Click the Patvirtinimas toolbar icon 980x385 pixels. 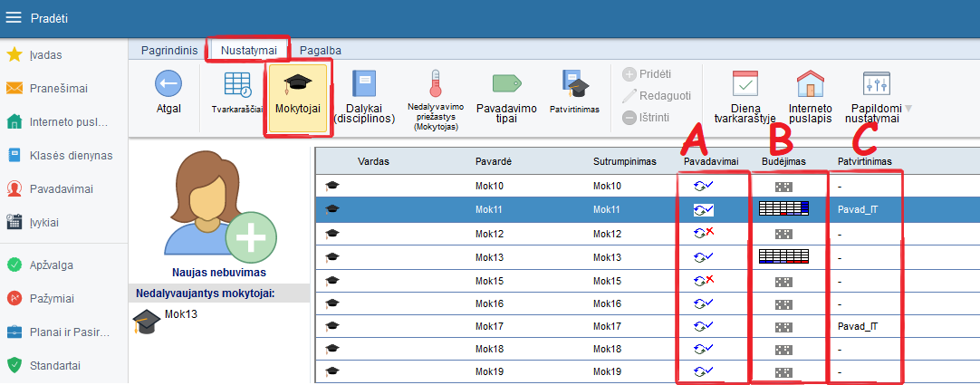[575, 86]
